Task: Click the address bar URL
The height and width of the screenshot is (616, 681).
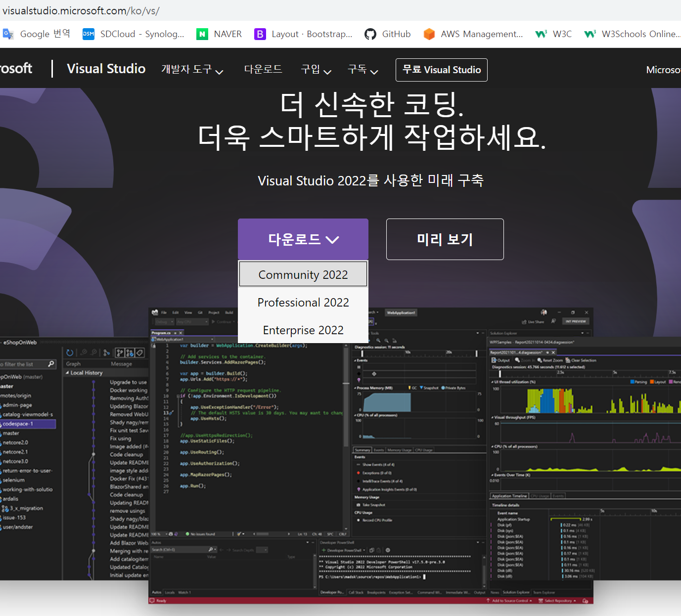Action: pyautogui.click(x=81, y=10)
